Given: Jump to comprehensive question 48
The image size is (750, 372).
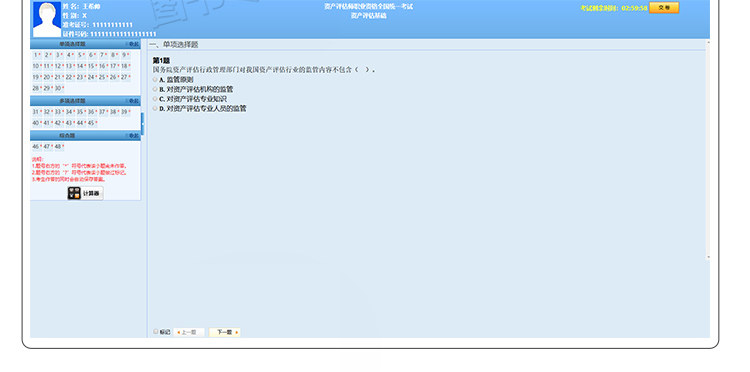Looking at the screenshot, I should click(58, 146).
